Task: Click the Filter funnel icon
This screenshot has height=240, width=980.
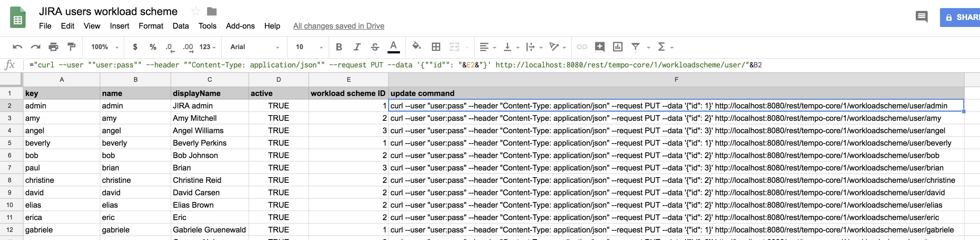Action: click(635, 47)
